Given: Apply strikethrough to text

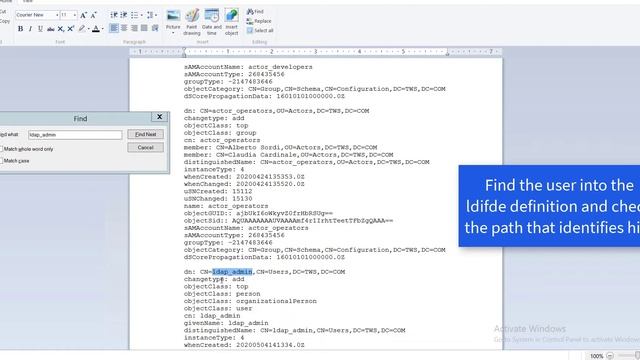Looking at the screenshot, I should (51, 29).
